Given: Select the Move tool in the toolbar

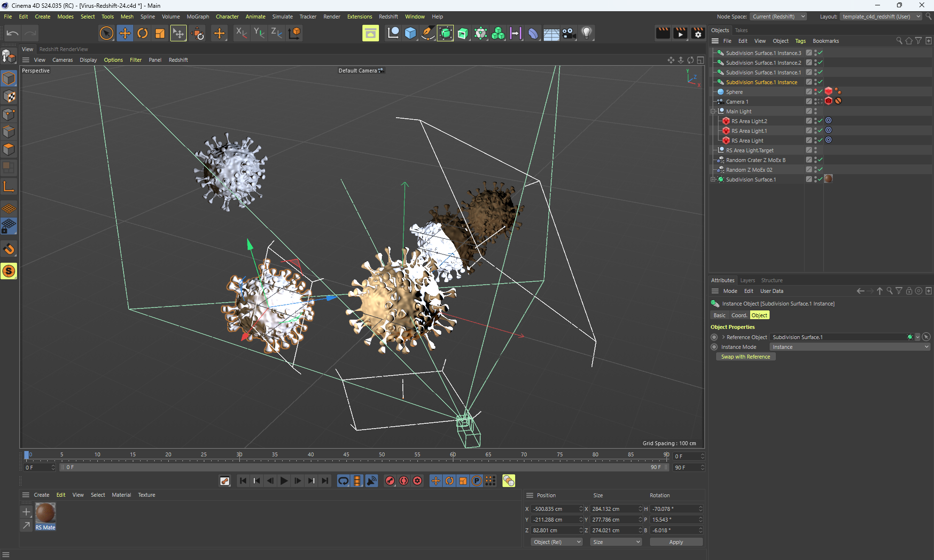Looking at the screenshot, I should (125, 33).
